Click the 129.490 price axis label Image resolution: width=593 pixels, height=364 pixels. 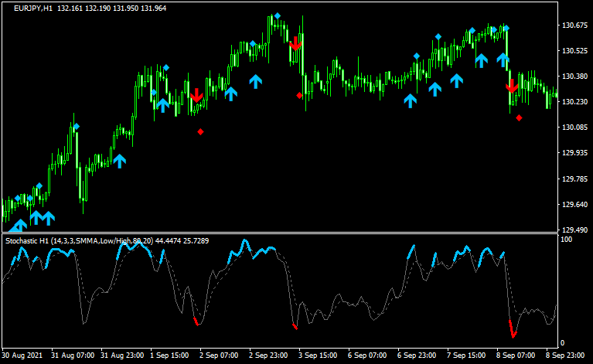(x=574, y=230)
